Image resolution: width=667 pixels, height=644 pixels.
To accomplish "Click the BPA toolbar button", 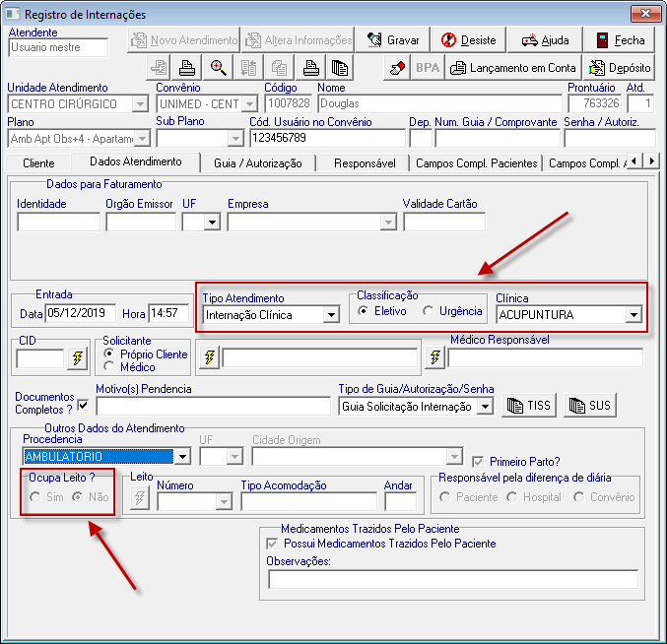I will click(428, 68).
